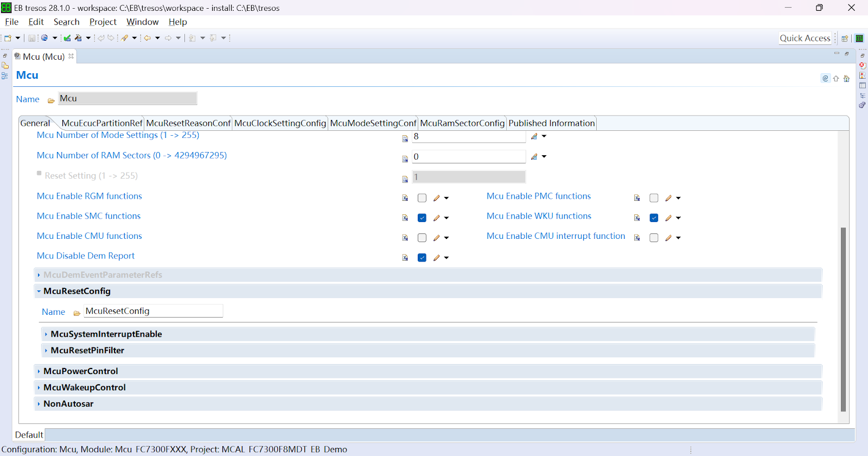Click the Previous Annotation toolbar icon
868x456 pixels.
(213, 38)
